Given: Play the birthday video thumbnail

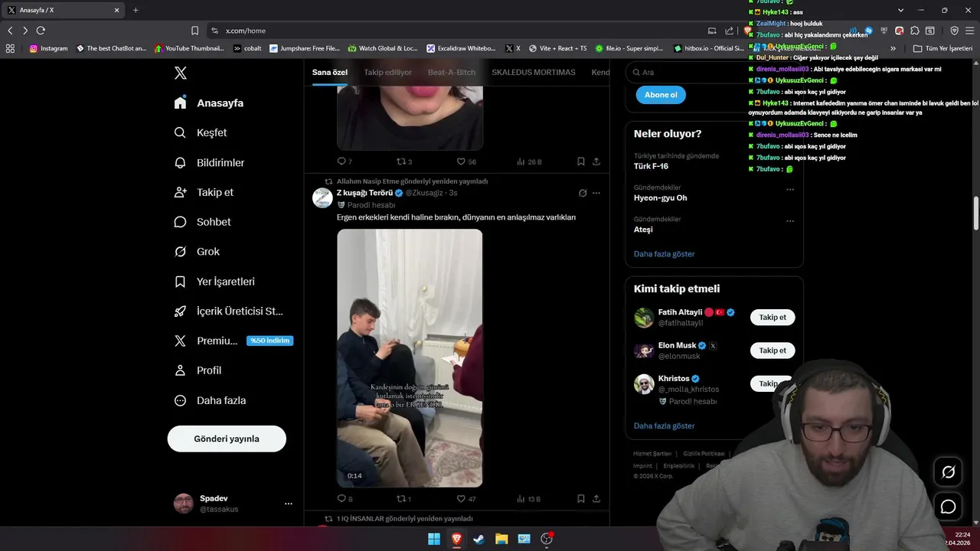Looking at the screenshot, I should (410, 358).
